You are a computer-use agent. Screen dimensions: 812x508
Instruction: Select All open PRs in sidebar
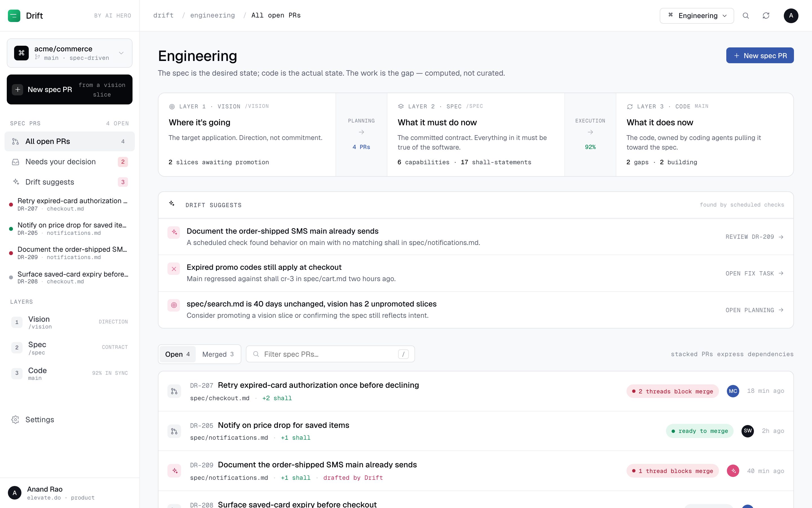coord(69,141)
